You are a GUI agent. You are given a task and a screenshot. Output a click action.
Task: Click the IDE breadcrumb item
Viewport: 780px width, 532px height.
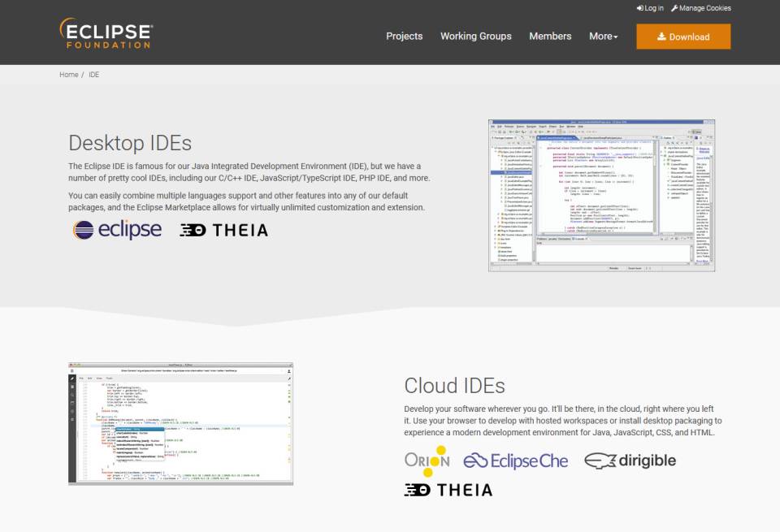94,75
